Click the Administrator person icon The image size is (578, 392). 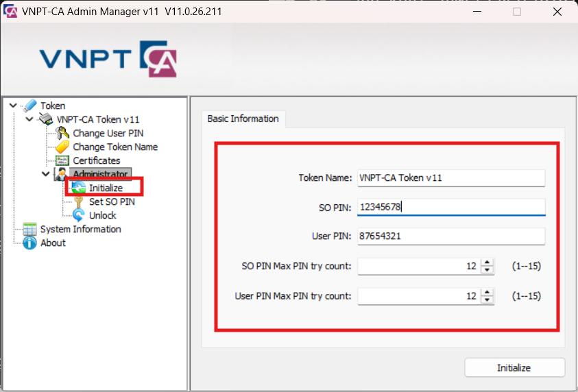click(x=61, y=174)
